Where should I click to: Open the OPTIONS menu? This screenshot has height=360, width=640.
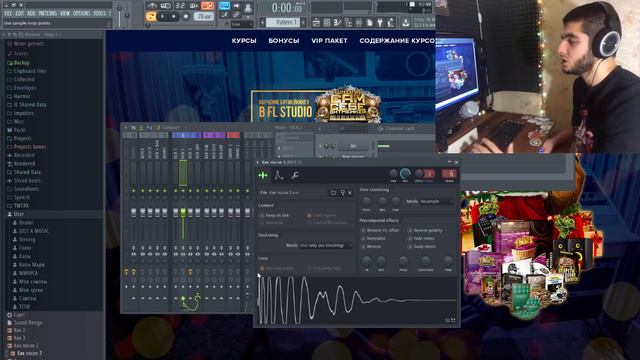(x=82, y=13)
